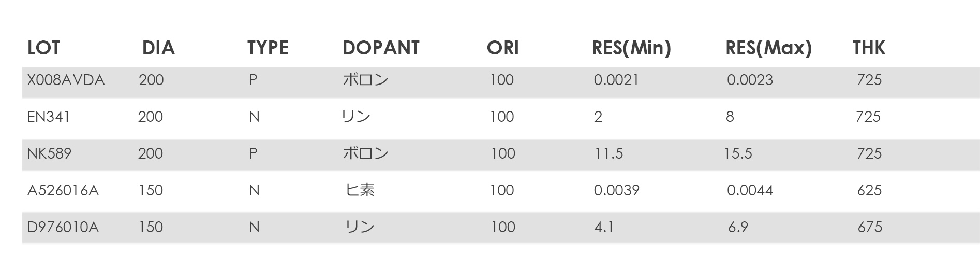Click the DOPANT column header

coord(381,48)
